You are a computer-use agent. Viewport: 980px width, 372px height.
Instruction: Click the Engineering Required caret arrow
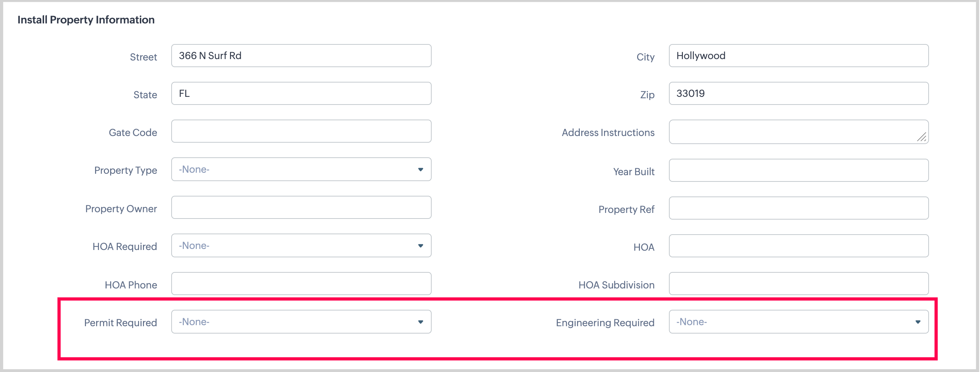pos(917,322)
